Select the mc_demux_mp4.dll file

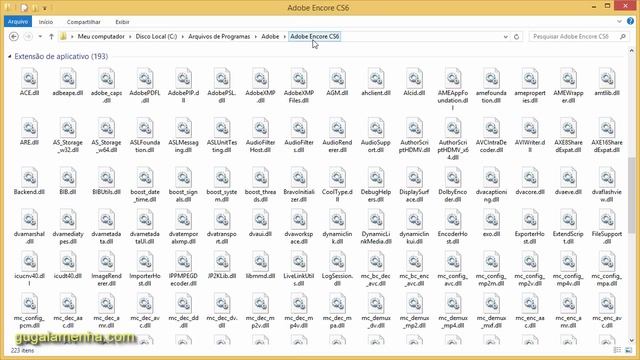pos(453,311)
